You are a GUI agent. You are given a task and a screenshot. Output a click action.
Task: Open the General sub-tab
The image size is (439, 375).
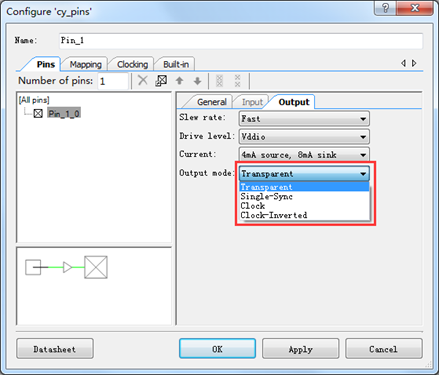point(212,102)
